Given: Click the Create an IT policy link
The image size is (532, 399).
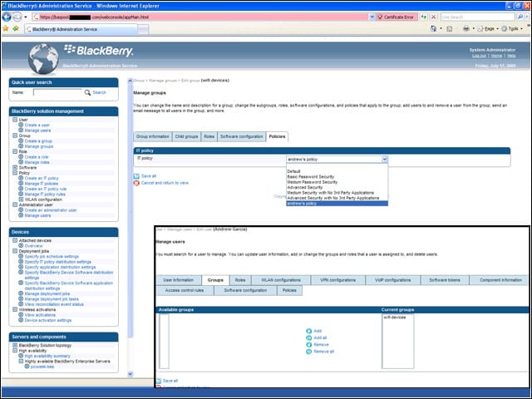Looking at the screenshot, I should (x=42, y=178).
